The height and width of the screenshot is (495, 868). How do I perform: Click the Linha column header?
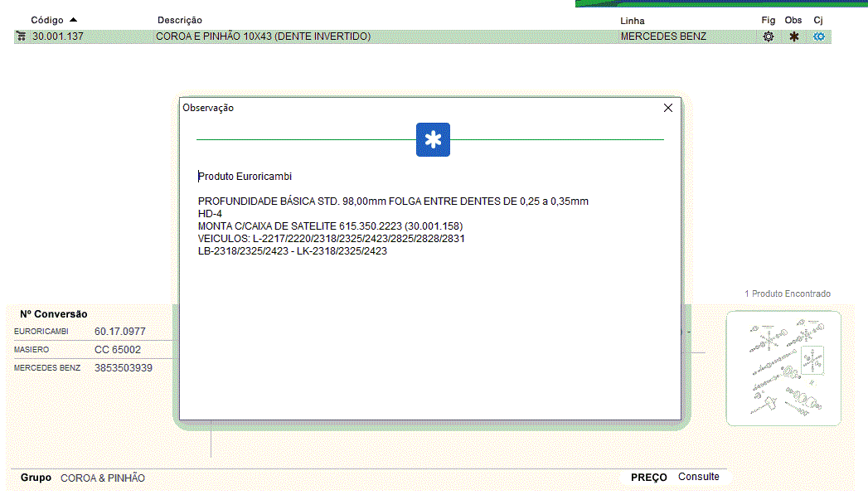[x=632, y=20]
